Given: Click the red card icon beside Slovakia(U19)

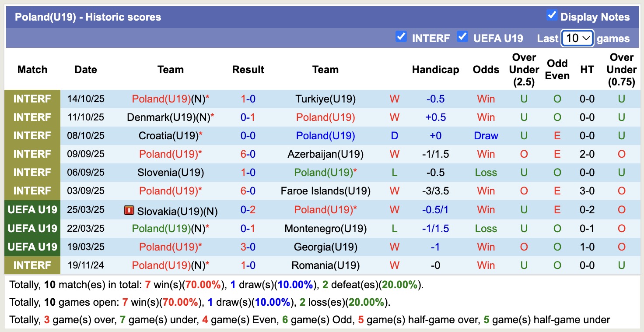Looking at the screenshot, I should pyautogui.click(x=129, y=211).
